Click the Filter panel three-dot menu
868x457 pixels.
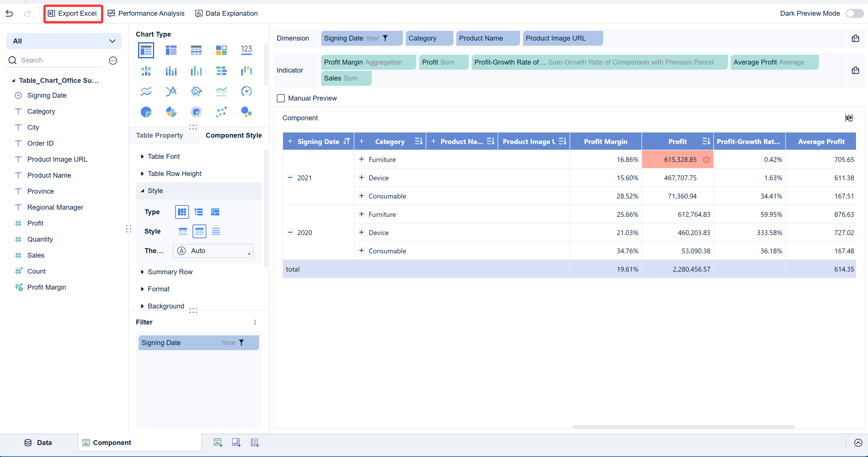[x=255, y=322]
